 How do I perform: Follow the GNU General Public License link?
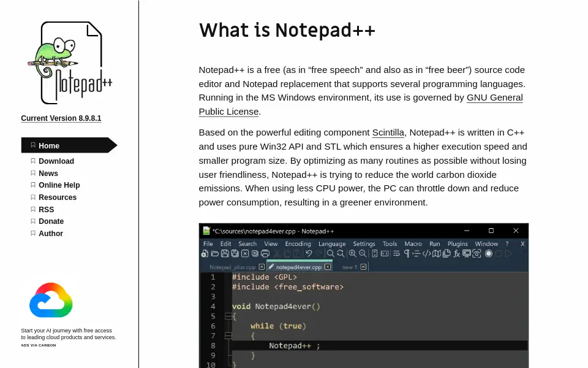point(495,98)
